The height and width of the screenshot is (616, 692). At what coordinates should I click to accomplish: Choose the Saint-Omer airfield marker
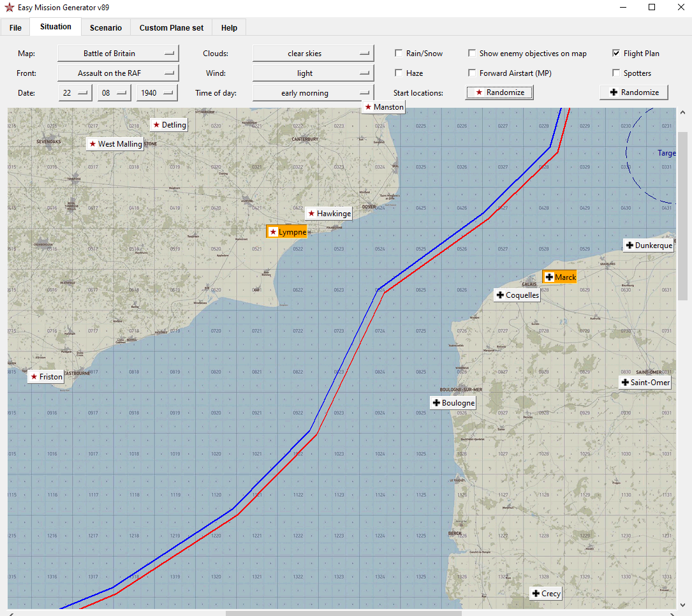point(645,383)
